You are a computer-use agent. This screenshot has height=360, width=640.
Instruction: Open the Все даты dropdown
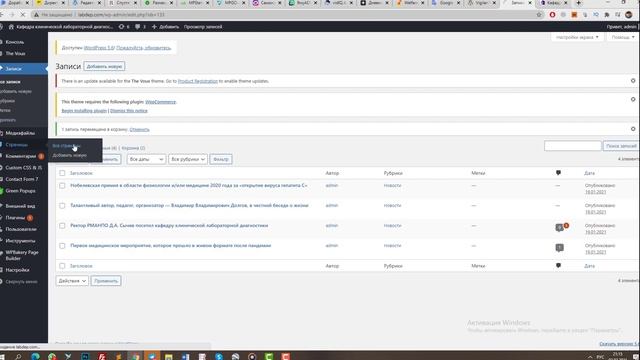point(146,159)
